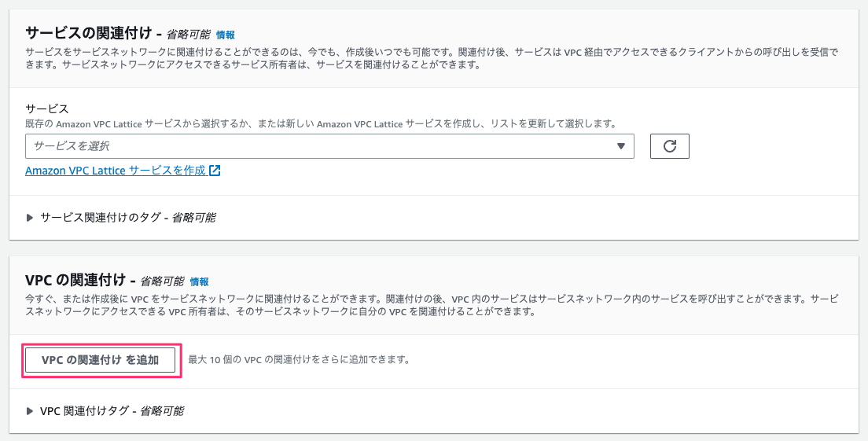Click the VPC の関連付け section heading
This screenshot has width=868, height=441.
click(76, 280)
